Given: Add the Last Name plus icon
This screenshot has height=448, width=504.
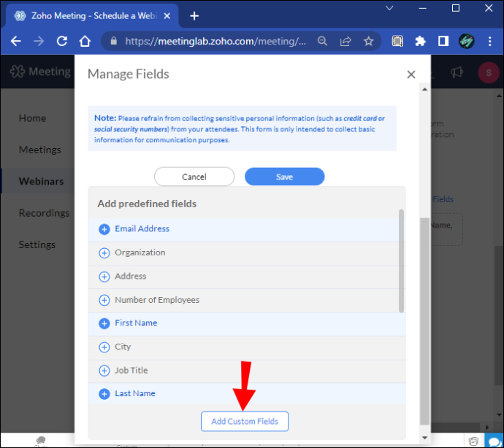Looking at the screenshot, I should click(x=104, y=394).
